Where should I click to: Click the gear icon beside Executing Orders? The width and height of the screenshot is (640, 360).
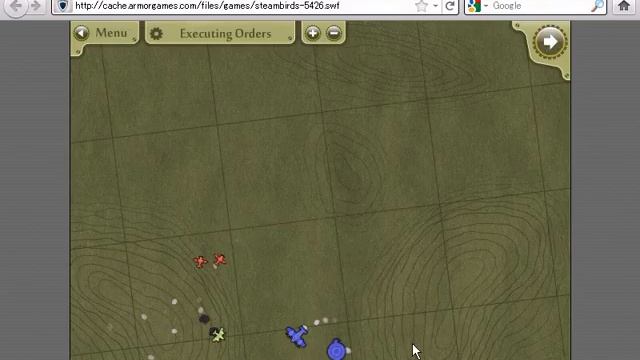pyautogui.click(x=156, y=33)
